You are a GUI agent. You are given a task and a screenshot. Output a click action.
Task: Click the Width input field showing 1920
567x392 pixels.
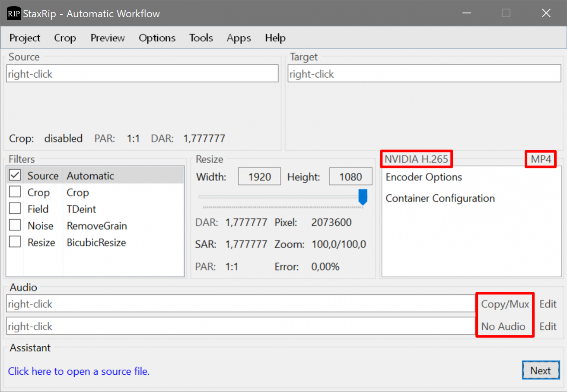click(259, 176)
